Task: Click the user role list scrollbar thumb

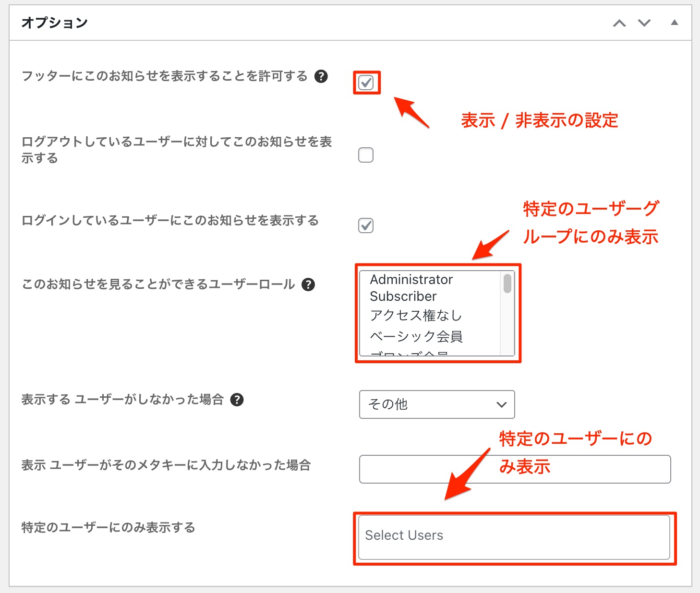Action: click(x=507, y=283)
